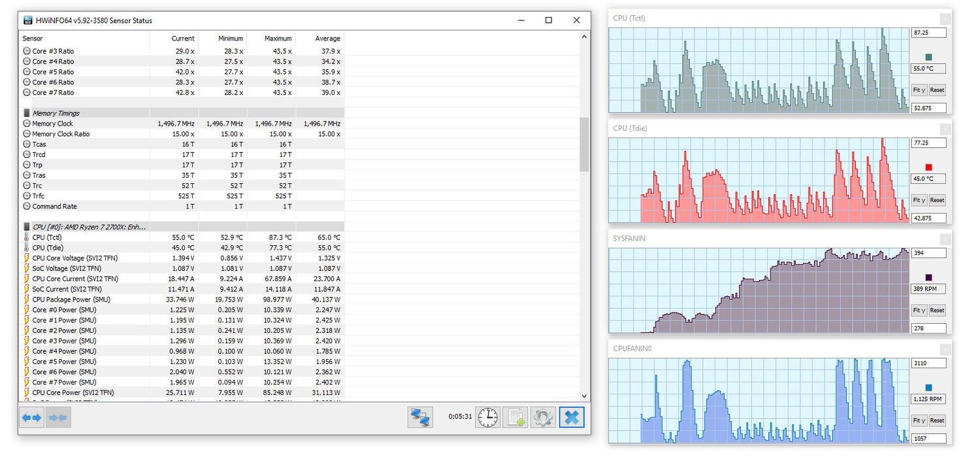Click the 87.25 maximum field on Tctl graph
980x465 pixels.
928,32
